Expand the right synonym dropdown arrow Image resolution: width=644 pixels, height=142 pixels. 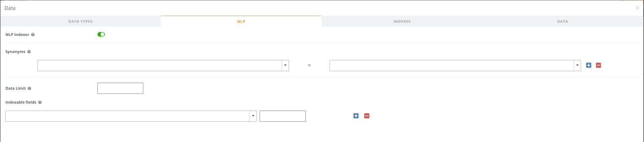(x=577, y=66)
